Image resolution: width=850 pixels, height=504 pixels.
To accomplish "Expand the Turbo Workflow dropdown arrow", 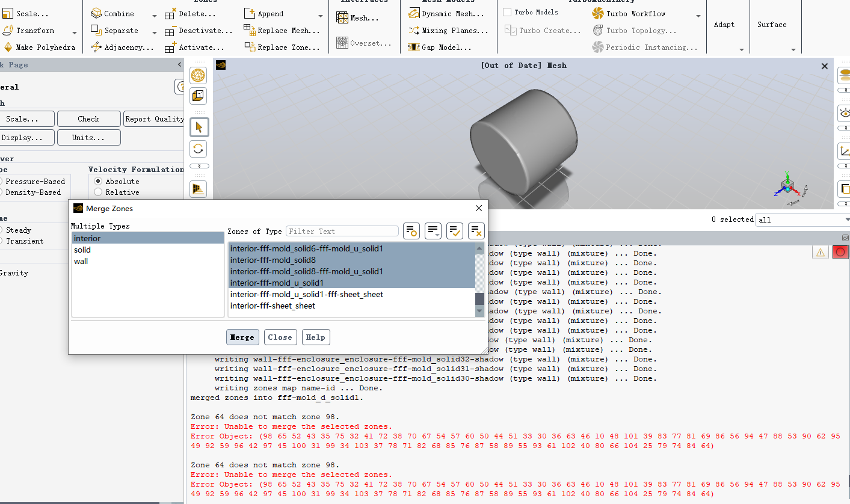I will tap(698, 16).
